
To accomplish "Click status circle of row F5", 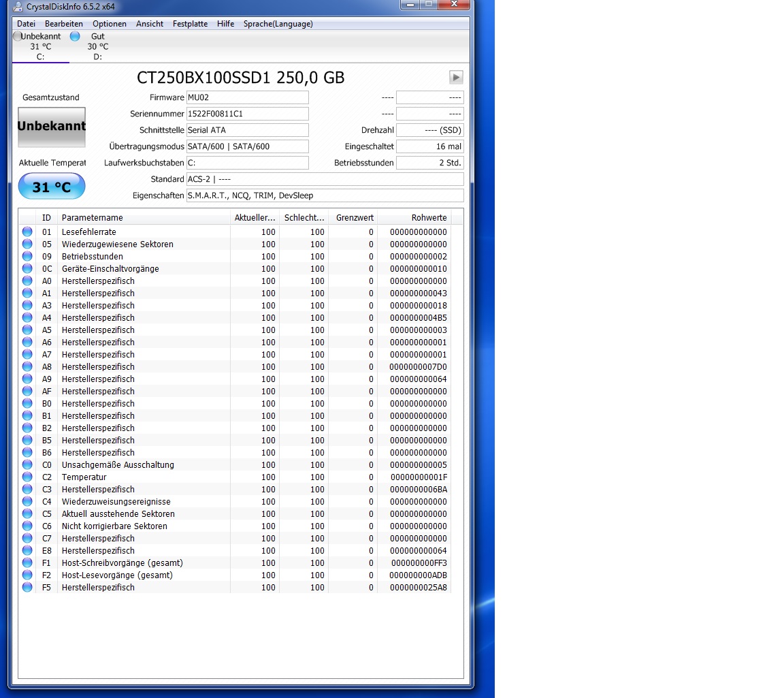I will click(27, 587).
